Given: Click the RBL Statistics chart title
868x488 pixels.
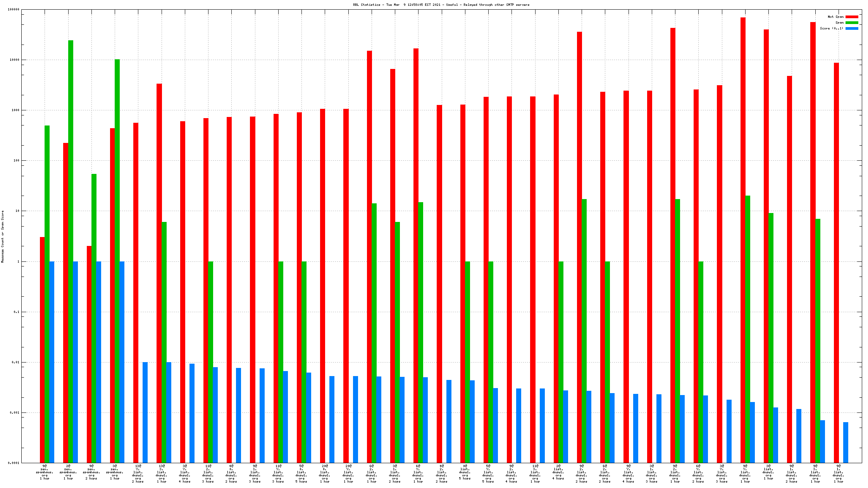Looking at the screenshot, I should click(441, 5).
